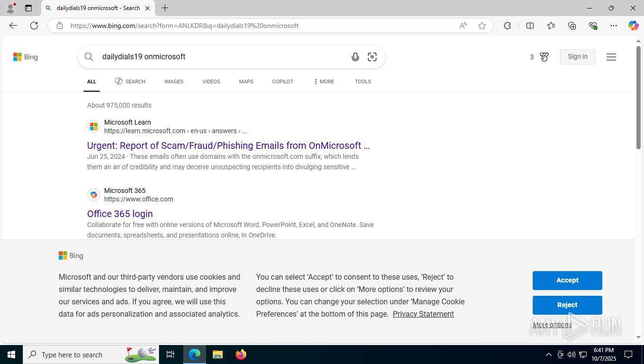Reject cookies on Bing
The image size is (644, 364).
(567, 305)
